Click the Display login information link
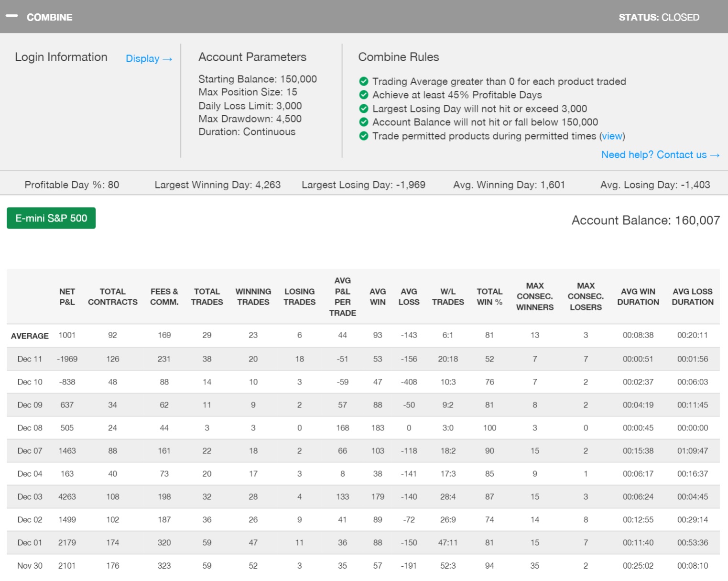This screenshot has width=728, height=581. pos(149,59)
